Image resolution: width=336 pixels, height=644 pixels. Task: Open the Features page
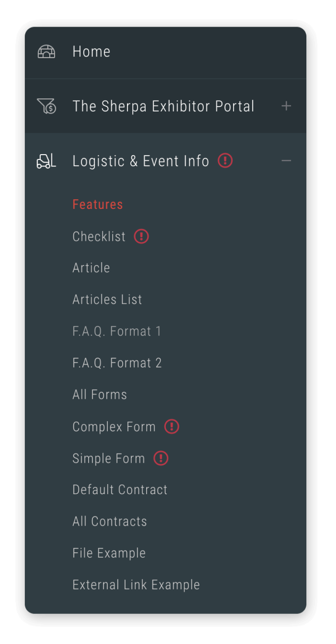tap(97, 204)
